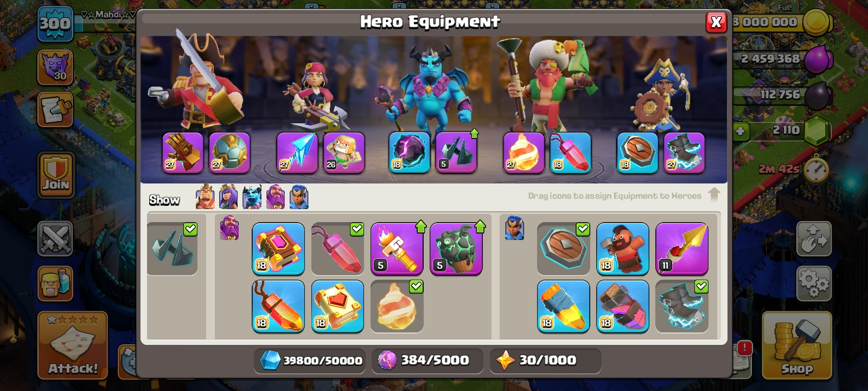Close the Hero Equipment window
This screenshot has width=868, height=391.
coord(716,22)
